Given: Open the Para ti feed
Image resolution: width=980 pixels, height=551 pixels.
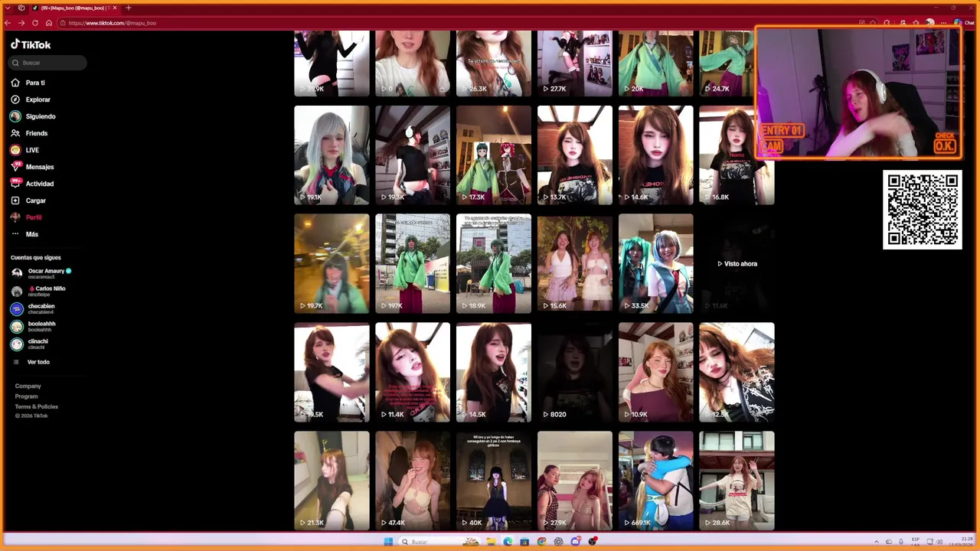Looking at the screenshot, I should (x=35, y=83).
